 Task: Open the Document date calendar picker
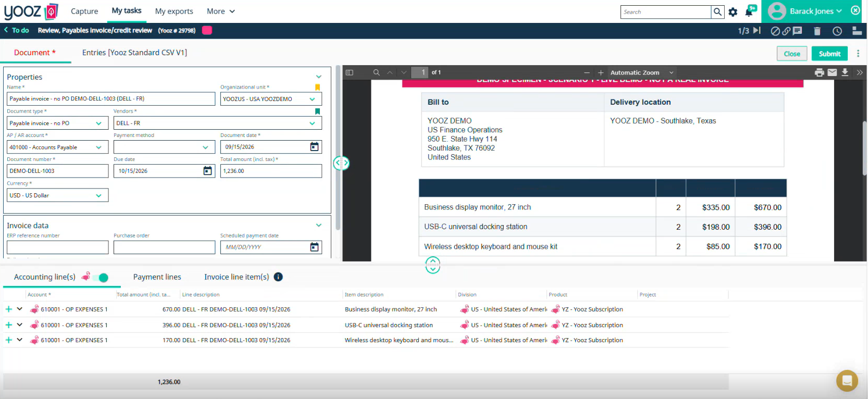click(x=314, y=147)
